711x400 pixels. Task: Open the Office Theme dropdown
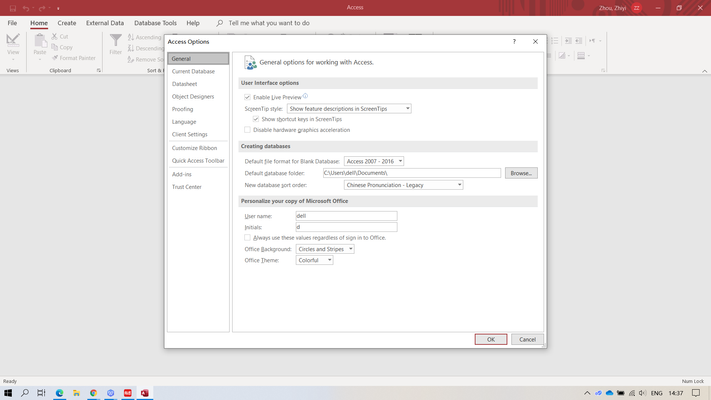[314, 260]
